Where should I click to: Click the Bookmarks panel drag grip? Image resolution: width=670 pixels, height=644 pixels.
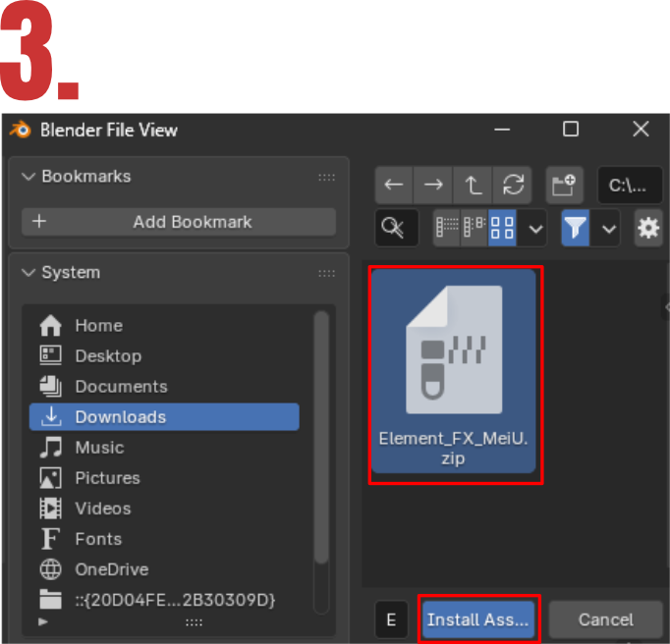[326, 178]
